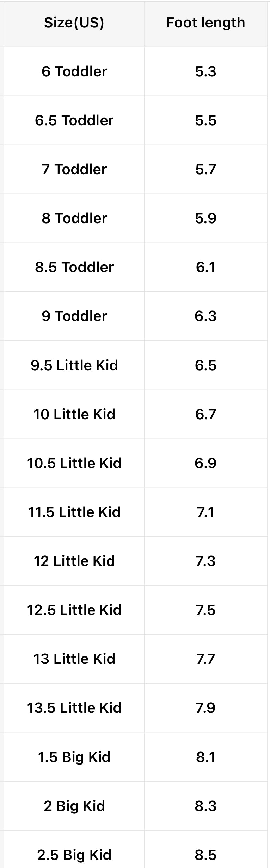Select the "6 Toddler" size cell
The image size is (270, 868).
tap(74, 71)
